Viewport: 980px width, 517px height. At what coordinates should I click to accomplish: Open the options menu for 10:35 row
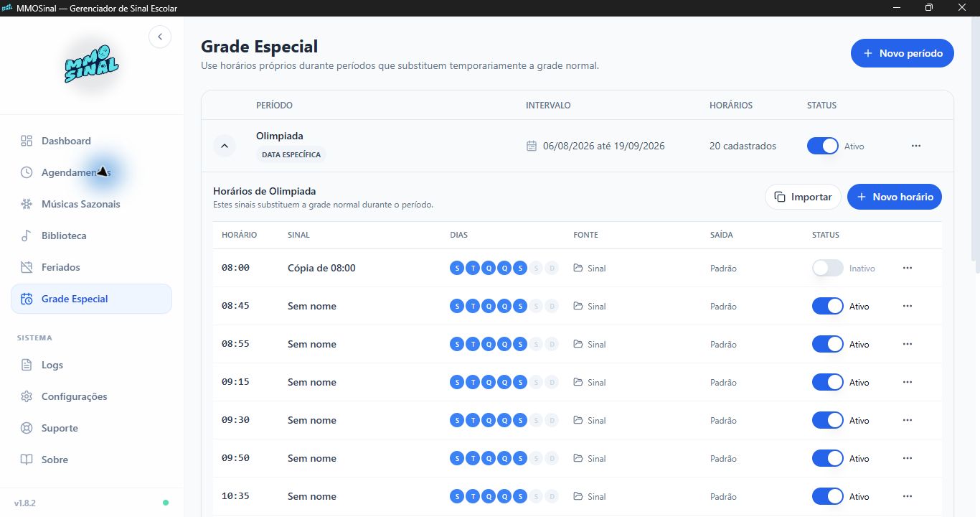[908, 496]
